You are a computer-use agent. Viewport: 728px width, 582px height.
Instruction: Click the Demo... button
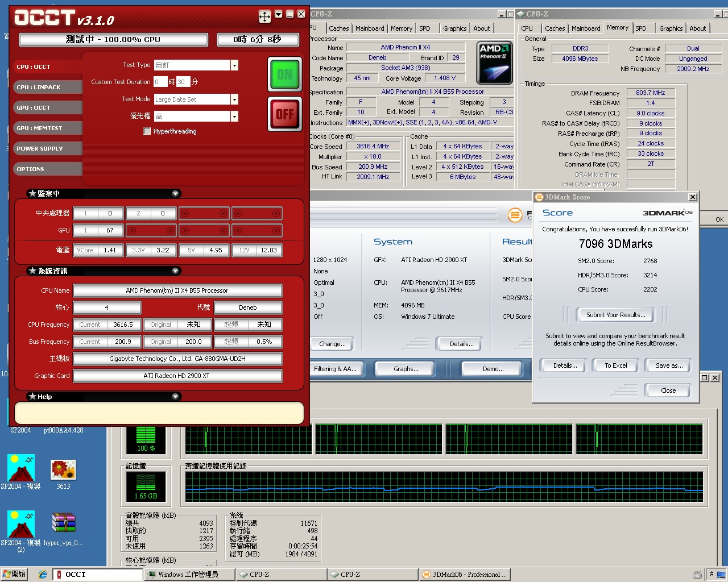[493, 369]
